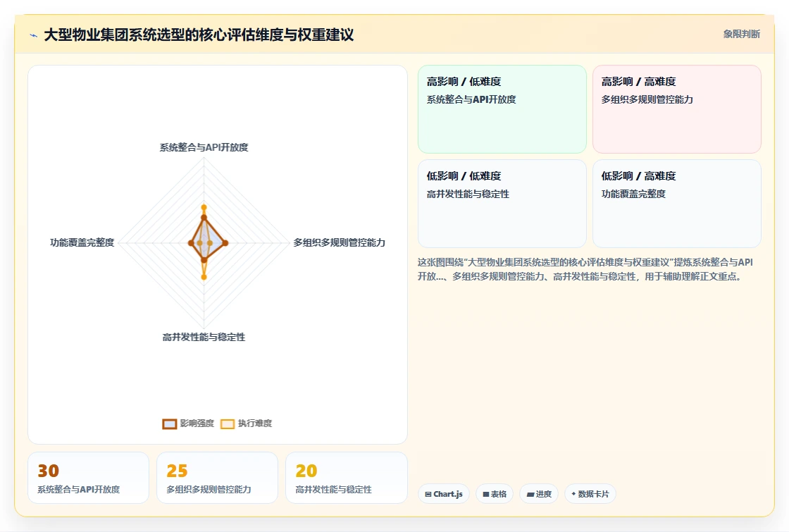Viewport: 789px width, 532px height.
Task: Click 系统整合与API开放度 radar axis label
Action: click(204, 147)
